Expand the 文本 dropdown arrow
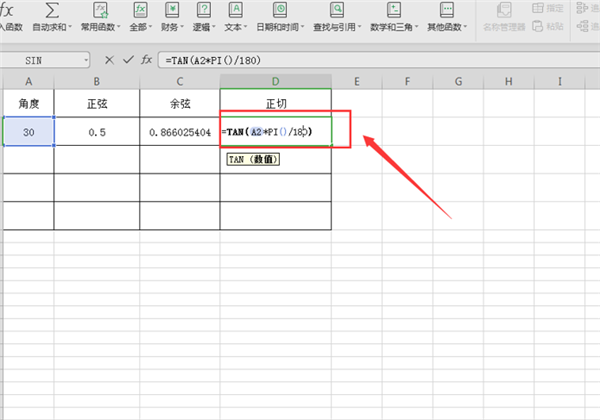600x420 pixels. coord(245,27)
